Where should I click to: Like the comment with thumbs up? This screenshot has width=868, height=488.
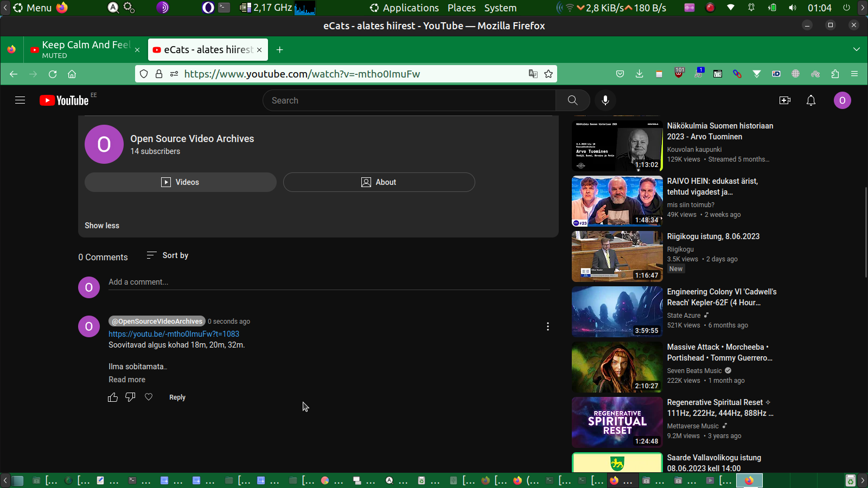(x=113, y=397)
